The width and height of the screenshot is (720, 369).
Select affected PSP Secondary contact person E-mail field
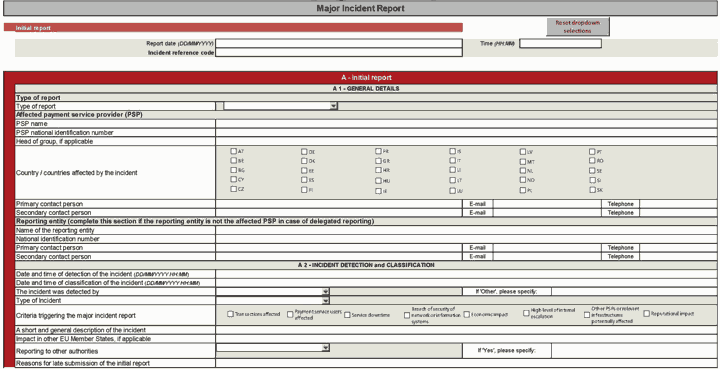pyautogui.click(x=547, y=213)
